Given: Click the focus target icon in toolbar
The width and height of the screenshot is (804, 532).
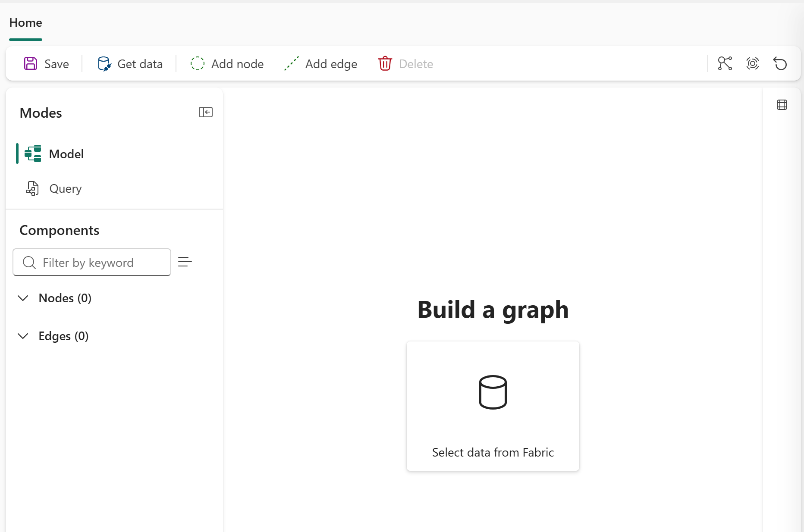Looking at the screenshot, I should pos(753,64).
